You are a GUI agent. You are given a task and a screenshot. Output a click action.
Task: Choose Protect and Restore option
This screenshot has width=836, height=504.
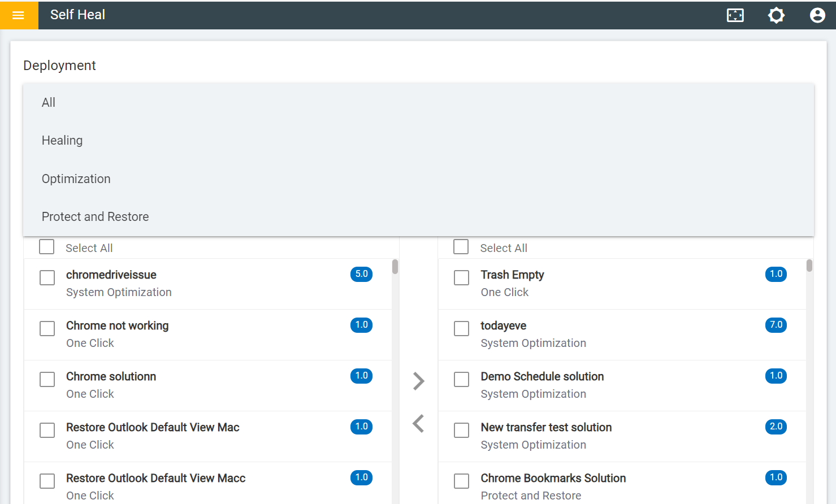tap(96, 217)
